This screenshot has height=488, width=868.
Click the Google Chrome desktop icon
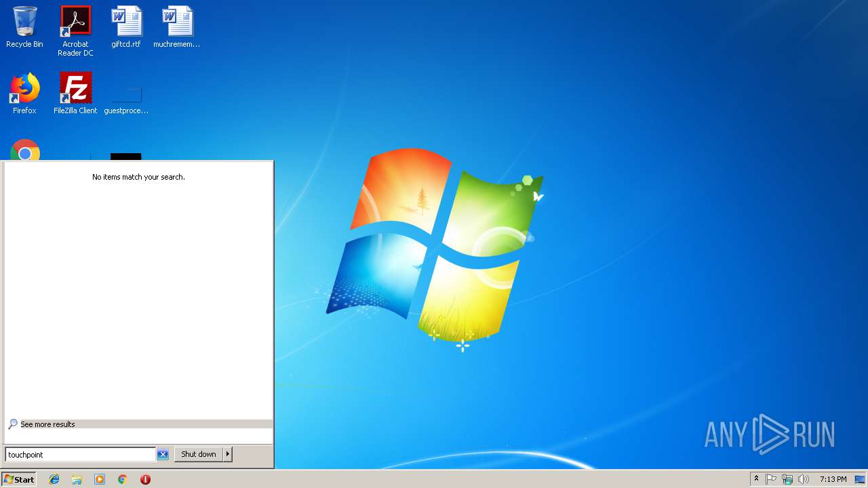24,150
